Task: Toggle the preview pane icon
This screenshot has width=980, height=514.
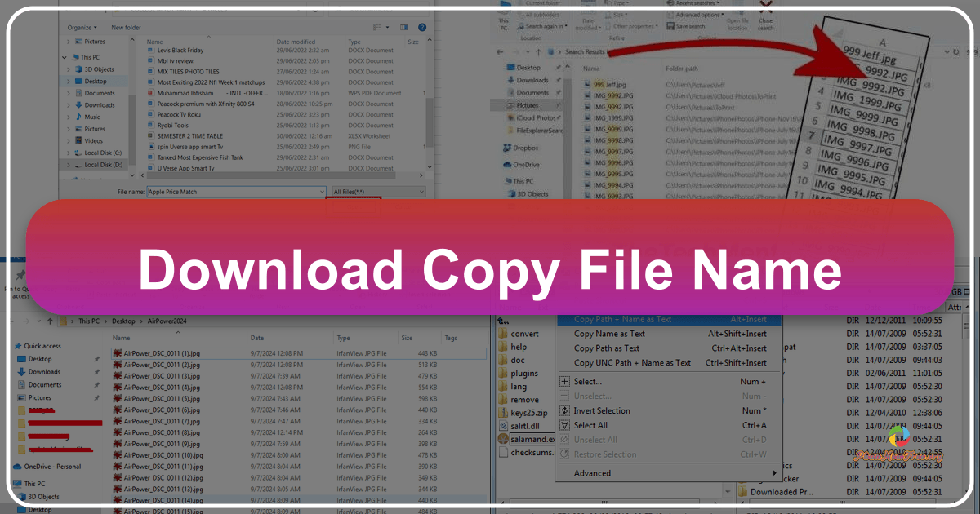Action: (403, 27)
